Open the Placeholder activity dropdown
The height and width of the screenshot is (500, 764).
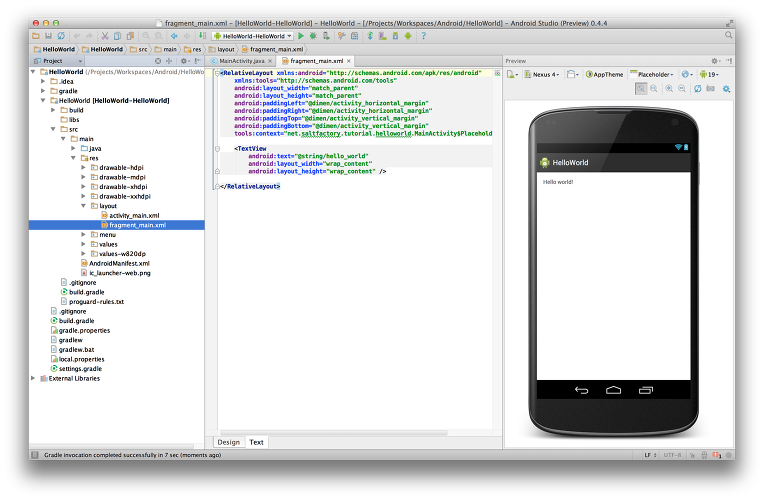pyautogui.click(x=651, y=75)
